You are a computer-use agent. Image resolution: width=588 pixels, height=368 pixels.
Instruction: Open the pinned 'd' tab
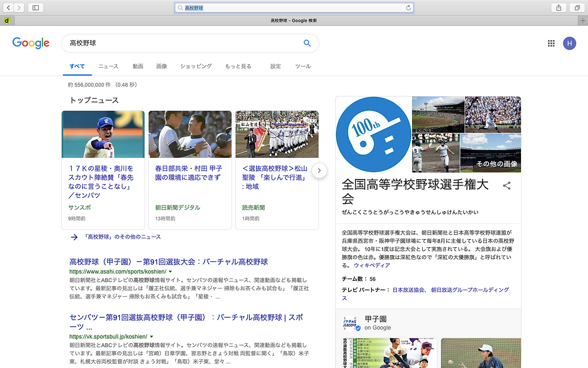pos(7,21)
